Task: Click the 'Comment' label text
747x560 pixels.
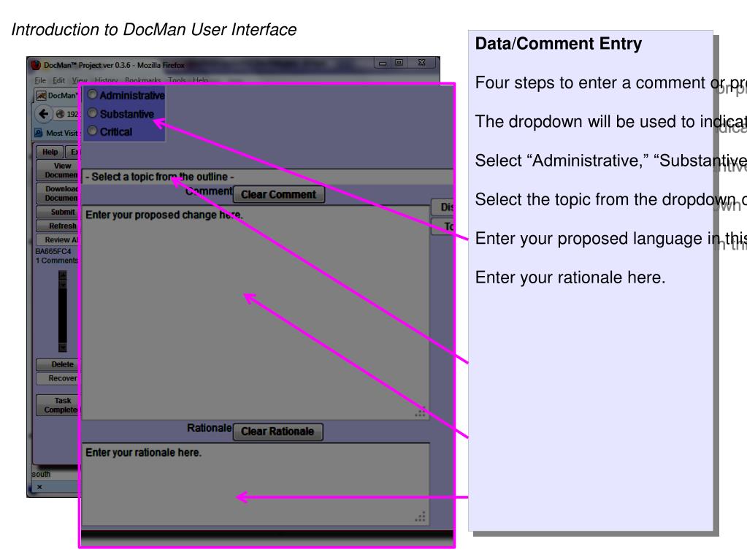Action: pyautogui.click(x=209, y=191)
